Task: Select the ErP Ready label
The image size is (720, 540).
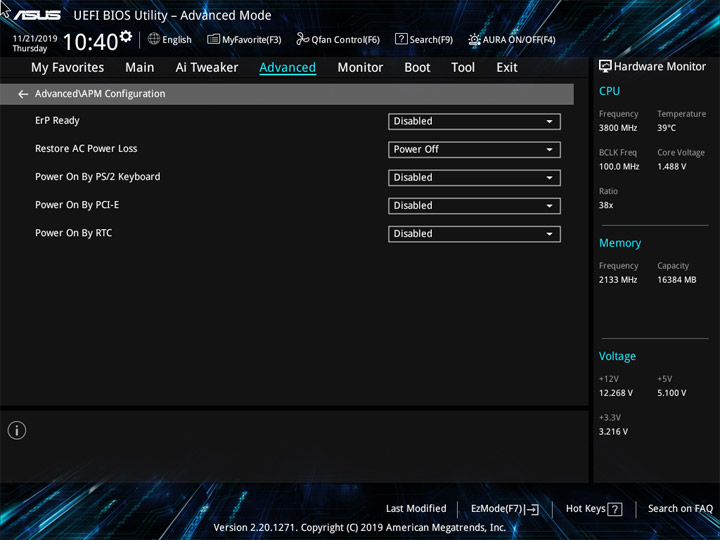Action: coord(57,121)
